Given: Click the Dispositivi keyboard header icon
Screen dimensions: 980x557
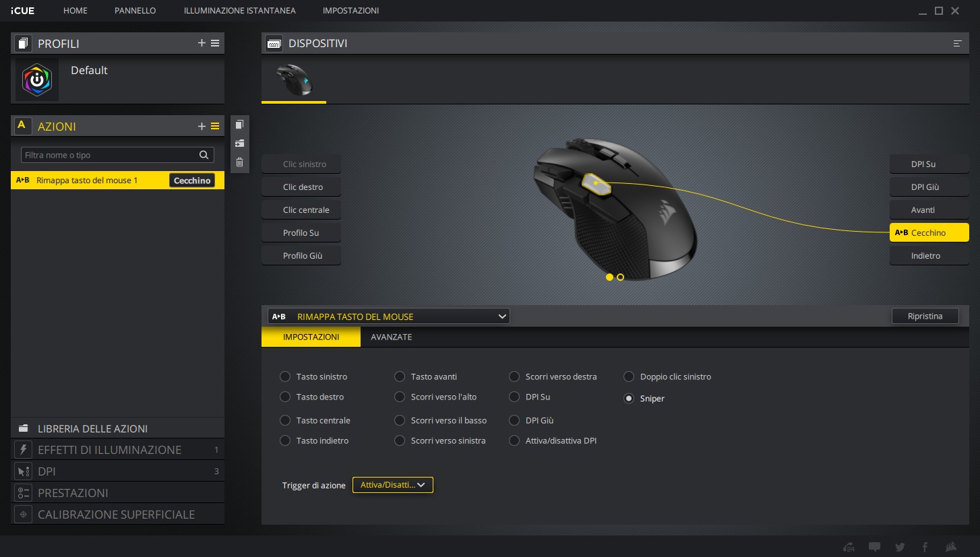Looking at the screenshot, I should pos(274,43).
